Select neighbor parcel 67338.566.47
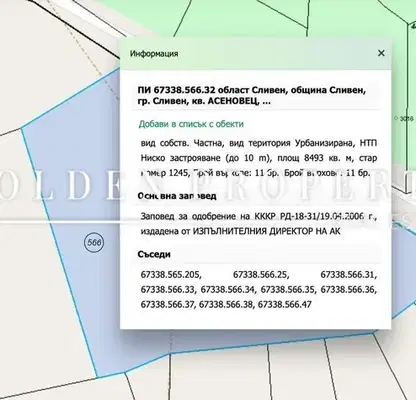This screenshot has height=400, width=416. click(x=285, y=304)
